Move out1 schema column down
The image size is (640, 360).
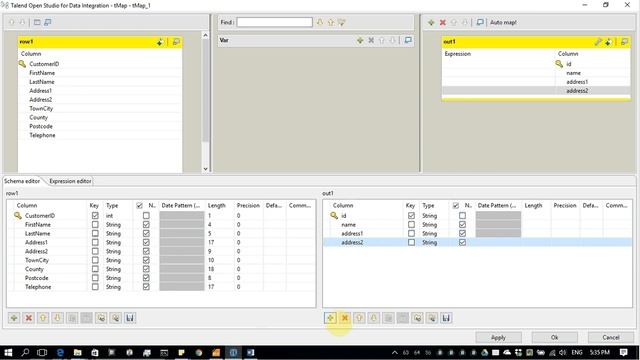[x=374, y=318]
